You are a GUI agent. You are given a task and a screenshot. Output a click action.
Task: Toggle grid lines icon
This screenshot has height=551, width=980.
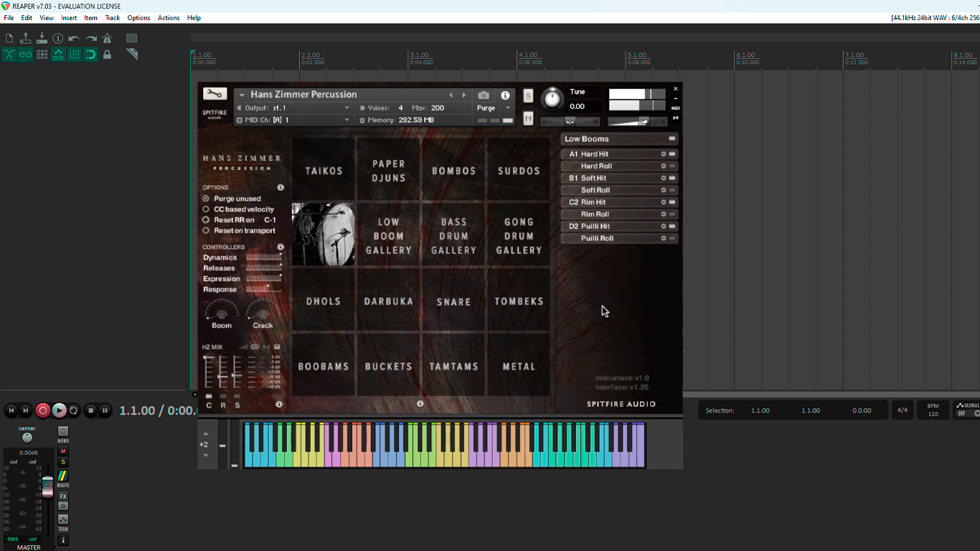coord(75,55)
